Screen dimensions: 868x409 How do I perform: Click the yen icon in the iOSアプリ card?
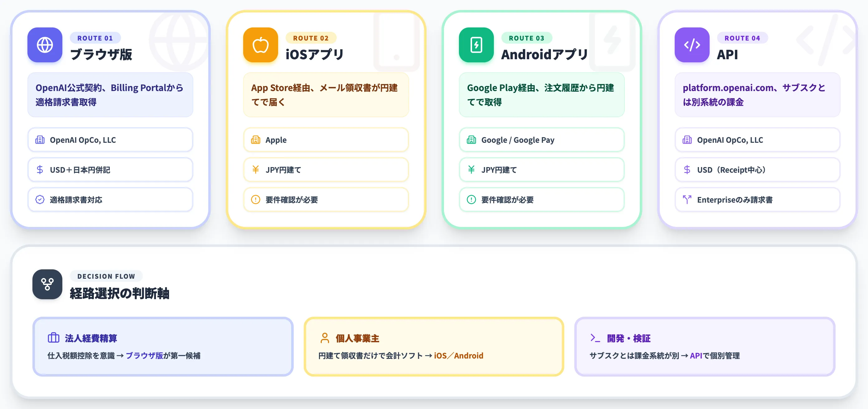[x=255, y=170]
